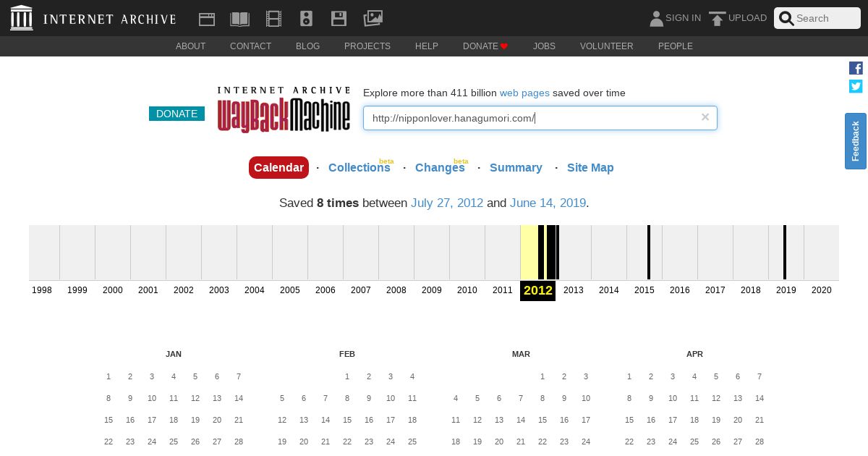868x456 pixels.
Task: Click the 'web pages' link
Action: coord(524,93)
